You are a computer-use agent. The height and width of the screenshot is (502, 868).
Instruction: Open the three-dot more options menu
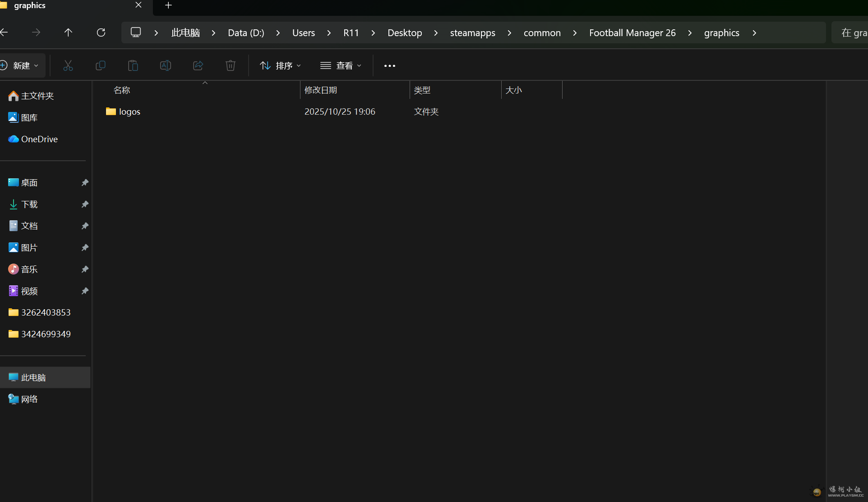coord(390,66)
